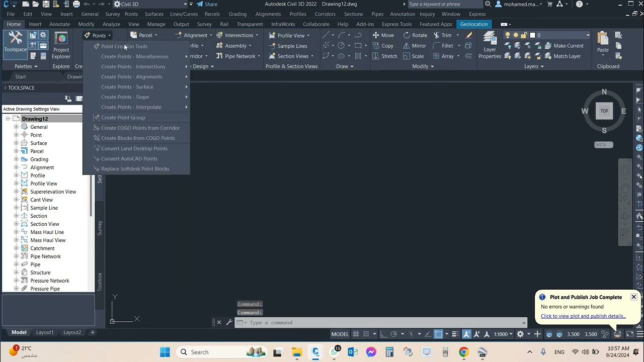The width and height of the screenshot is (644, 362).
Task: Expand the Alignment tree node
Action: coord(16,167)
